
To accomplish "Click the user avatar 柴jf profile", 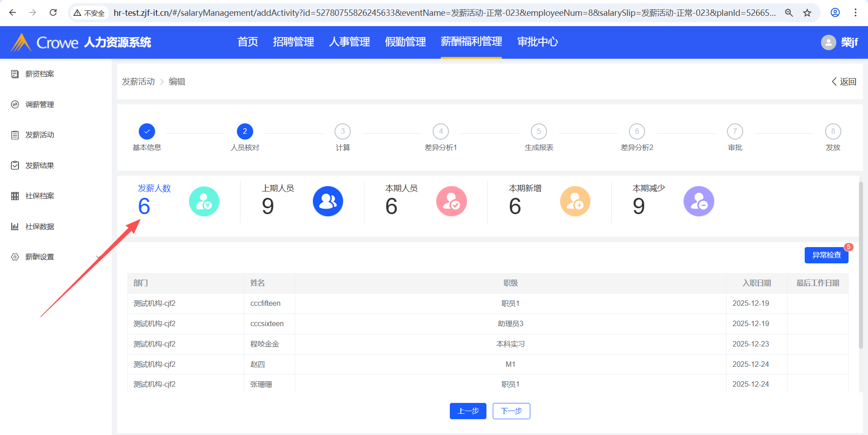I will 839,42.
